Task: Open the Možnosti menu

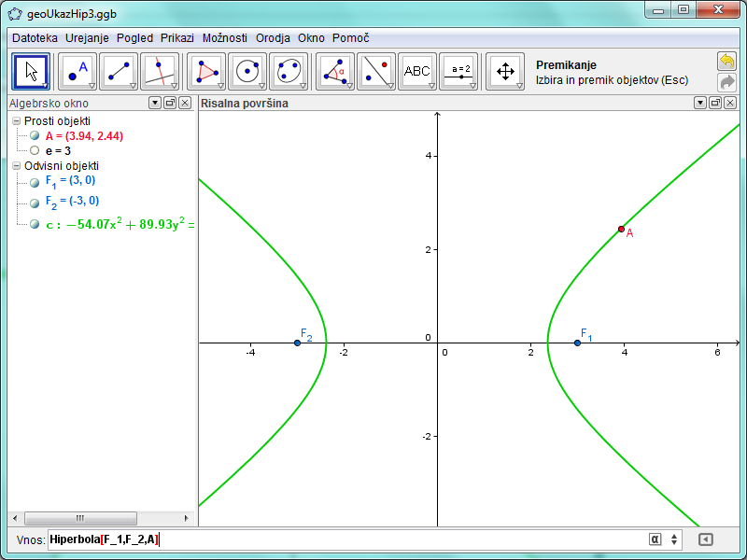Action: (224, 38)
